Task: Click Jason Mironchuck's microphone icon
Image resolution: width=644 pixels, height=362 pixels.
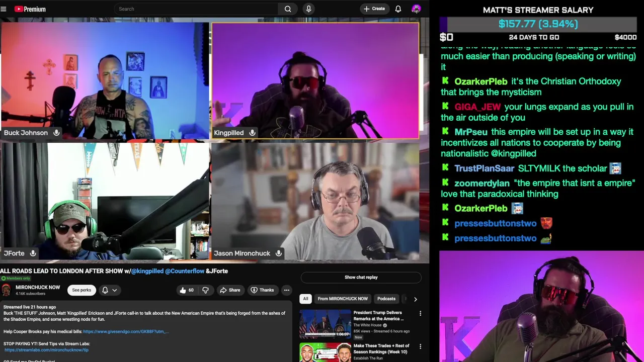Action: [x=279, y=253]
